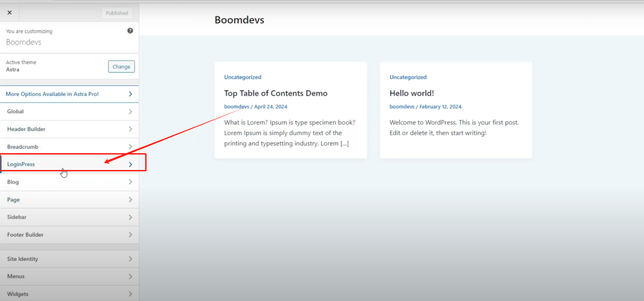This screenshot has height=301, width=644.
Task: Open the Top Table of Contents Demo post
Action: pyautogui.click(x=276, y=93)
